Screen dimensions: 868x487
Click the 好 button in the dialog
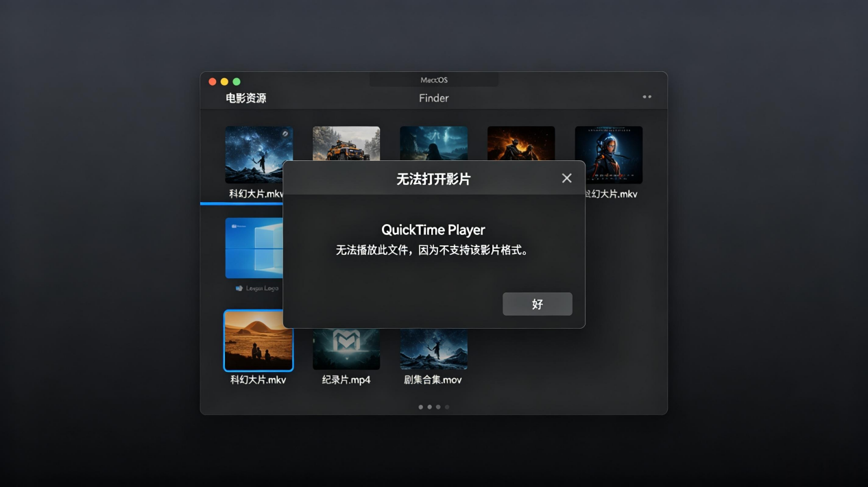pos(538,304)
